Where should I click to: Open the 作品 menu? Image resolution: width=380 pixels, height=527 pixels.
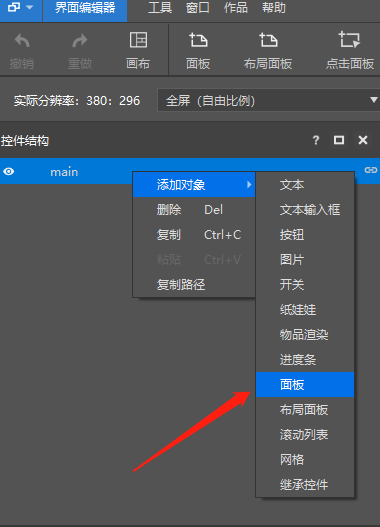pos(236,7)
